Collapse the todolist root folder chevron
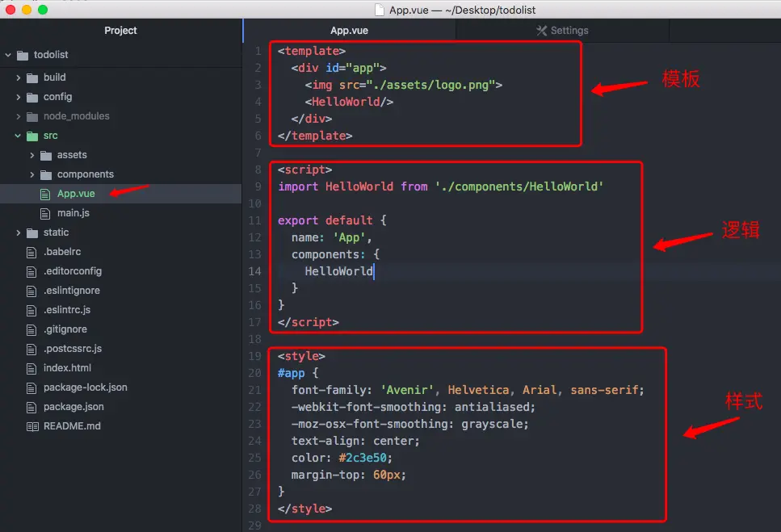This screenshot has width=781, height=532. [x=8, y=55]
